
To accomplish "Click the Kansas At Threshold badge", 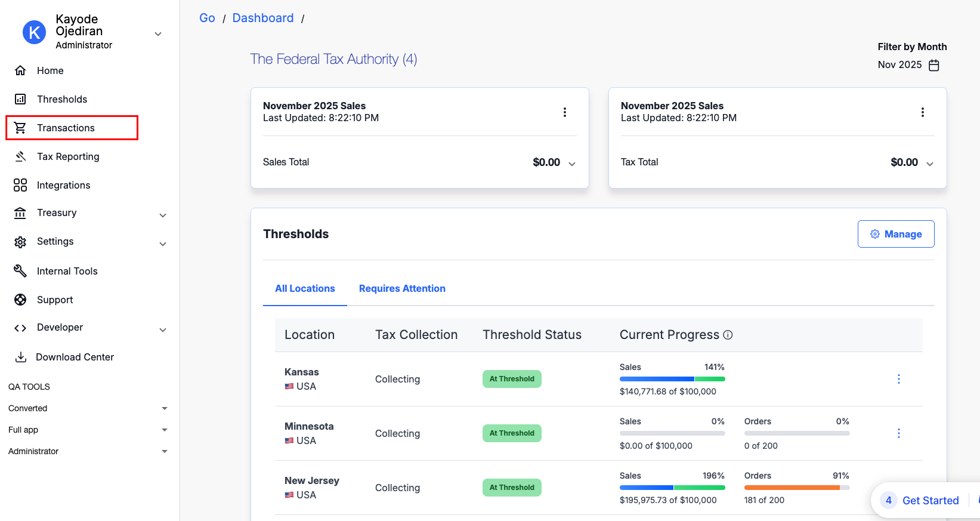I will tap(512, 379).
